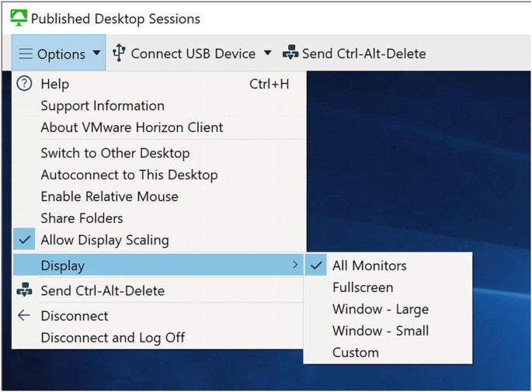This screenshot has width=532, height=392.
Task: Click the Published Desktop Sessions monitor icon
Action: click(19, 18)
